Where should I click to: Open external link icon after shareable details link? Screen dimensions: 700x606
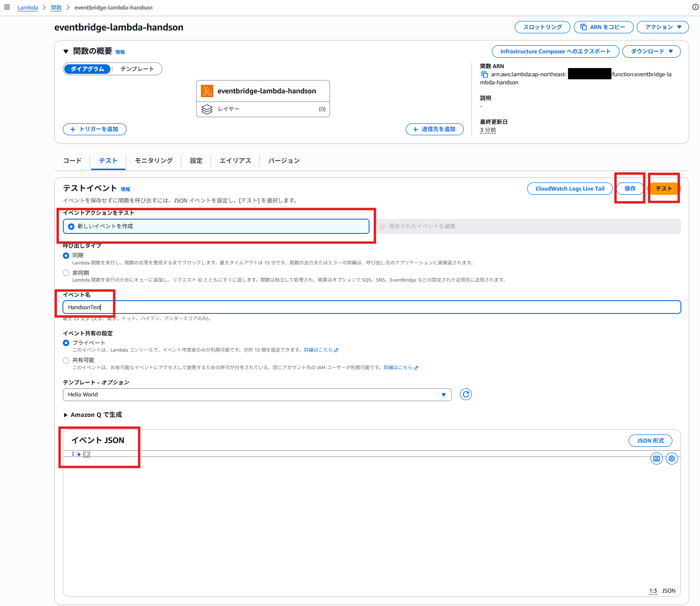point(416,368)
